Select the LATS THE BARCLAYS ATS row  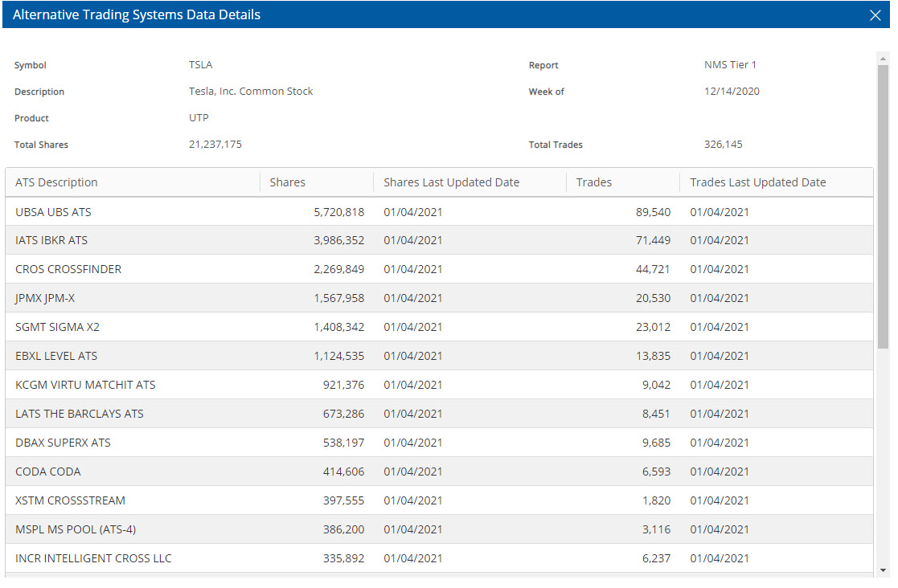click(439, 414)
